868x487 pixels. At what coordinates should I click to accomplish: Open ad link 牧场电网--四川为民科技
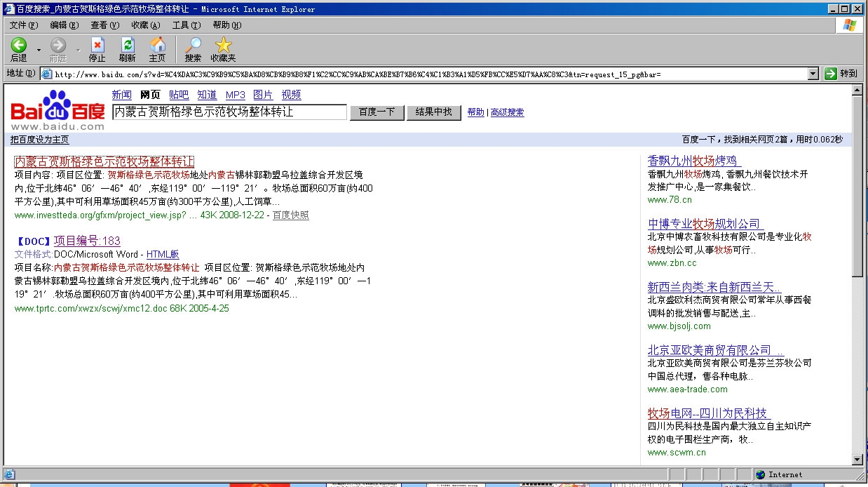708,413
